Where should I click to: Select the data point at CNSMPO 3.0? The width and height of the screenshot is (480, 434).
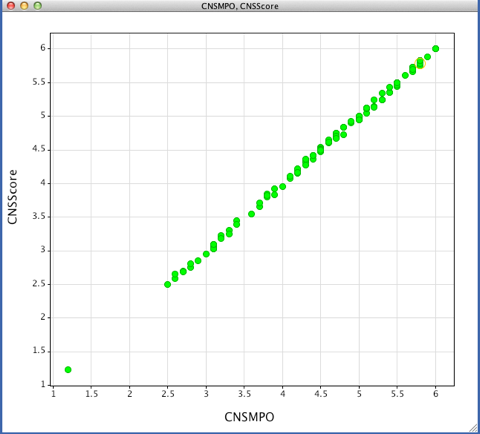206,254
